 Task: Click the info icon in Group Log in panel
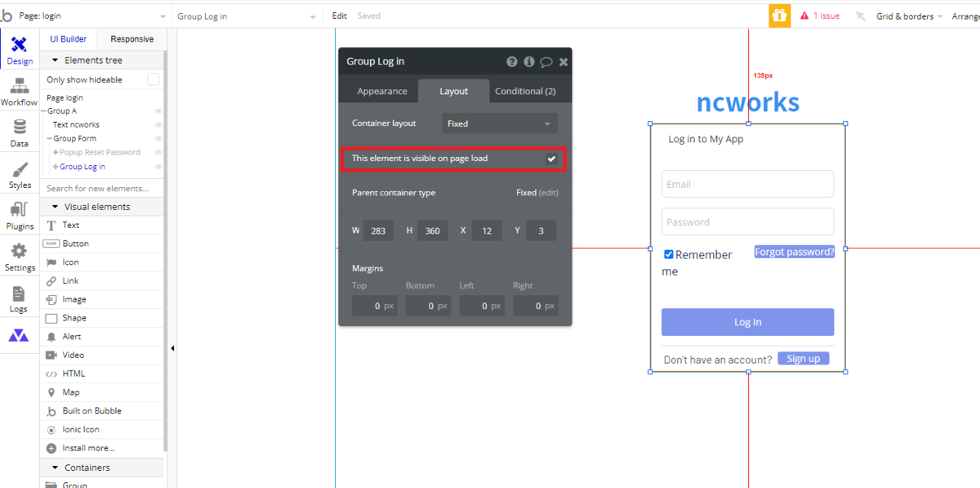tap(529, 61)
